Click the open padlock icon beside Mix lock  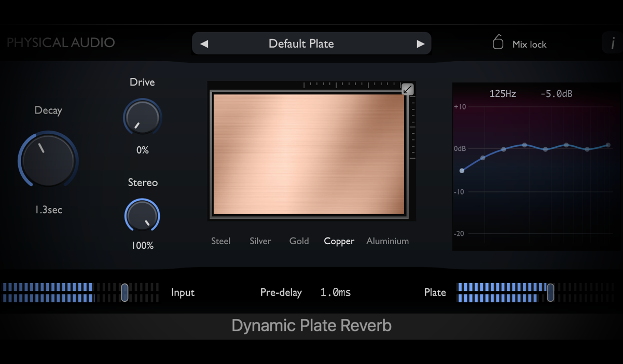(497, 42)
